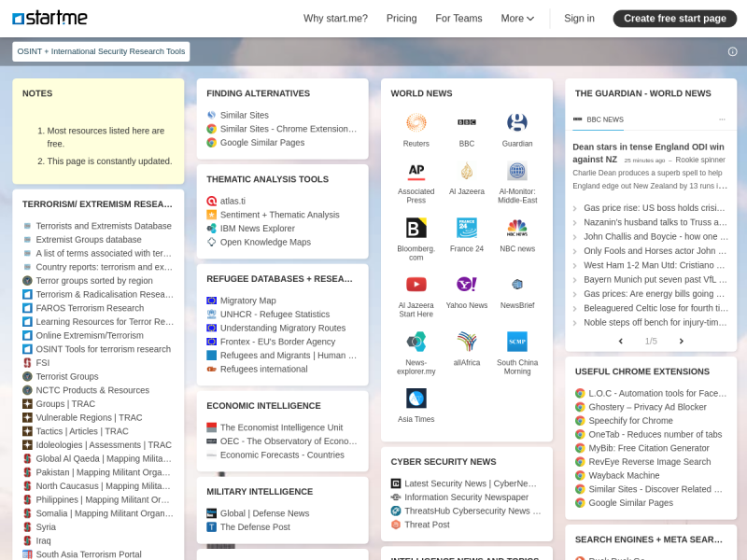Open the Al Jazeera Start Here icon
Image resolution: width=747 pixels, height=560 pixels.
tap(416, 285)
